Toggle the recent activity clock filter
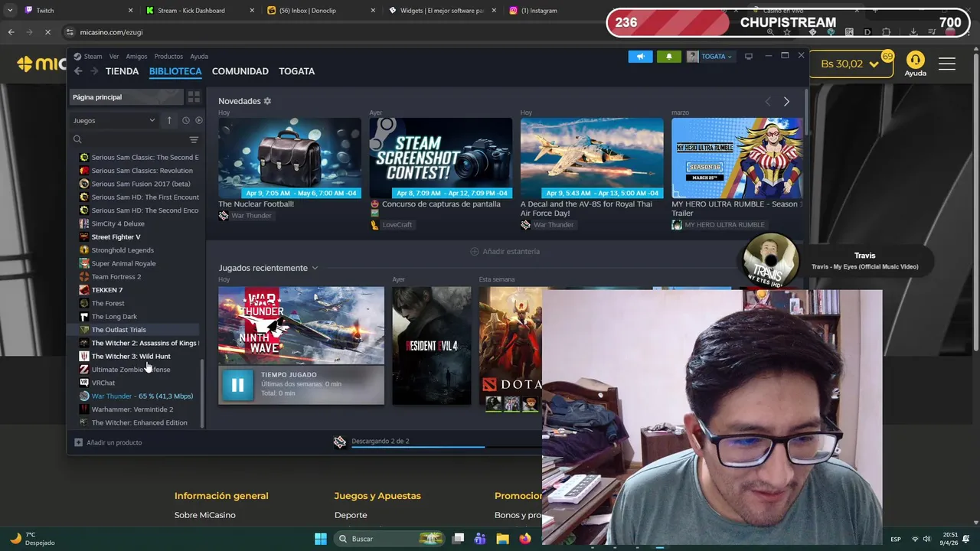This screenshot has height=551, width=980. click(185, 120)
